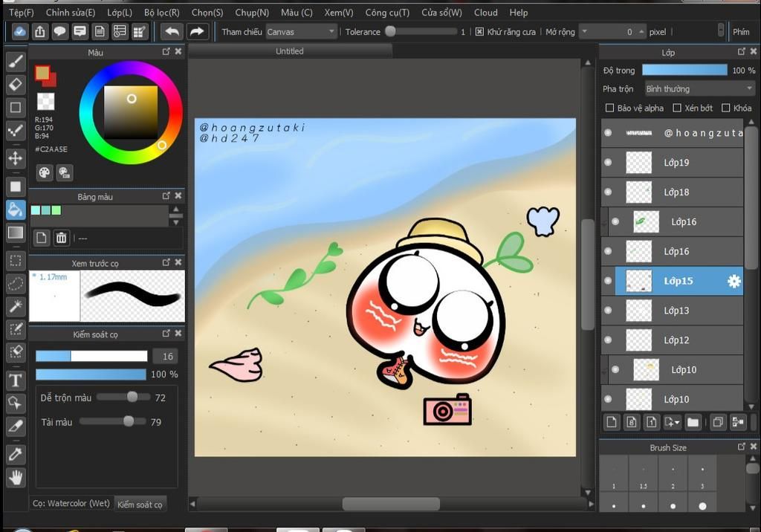Viewport: 761px width, 532px height.
Task: Select the Eraser tool
Action: coord(16,85)
